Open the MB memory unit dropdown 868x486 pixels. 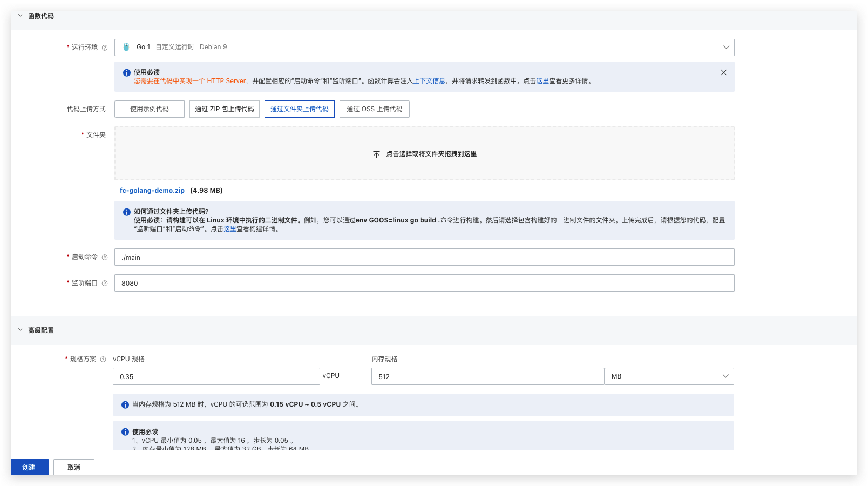click(x=669, y=376)
